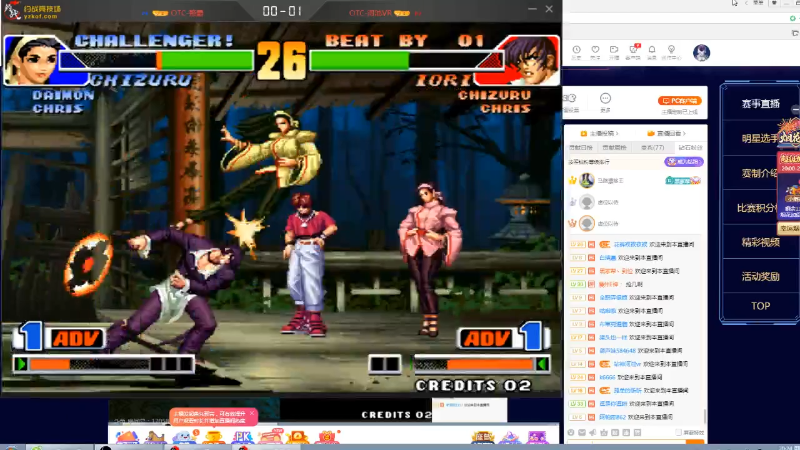The image size is (800, 450).
Task: Click the 586648 username in chat
Action: click(617, 351)
